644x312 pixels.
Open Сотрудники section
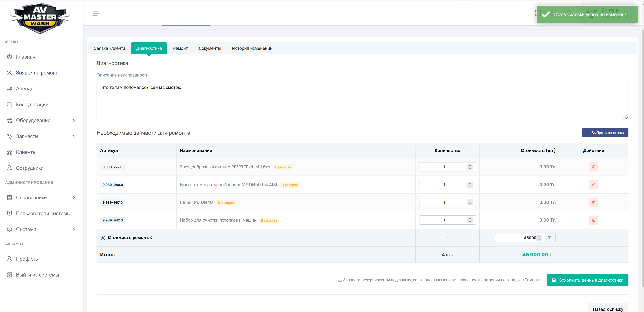[x=29, y=168]
